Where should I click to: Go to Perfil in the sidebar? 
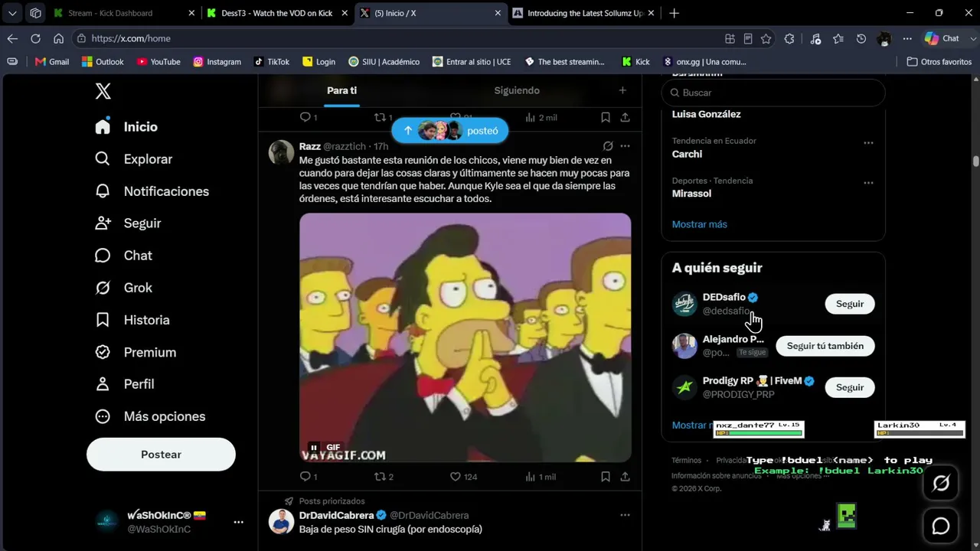click(124, 384)
